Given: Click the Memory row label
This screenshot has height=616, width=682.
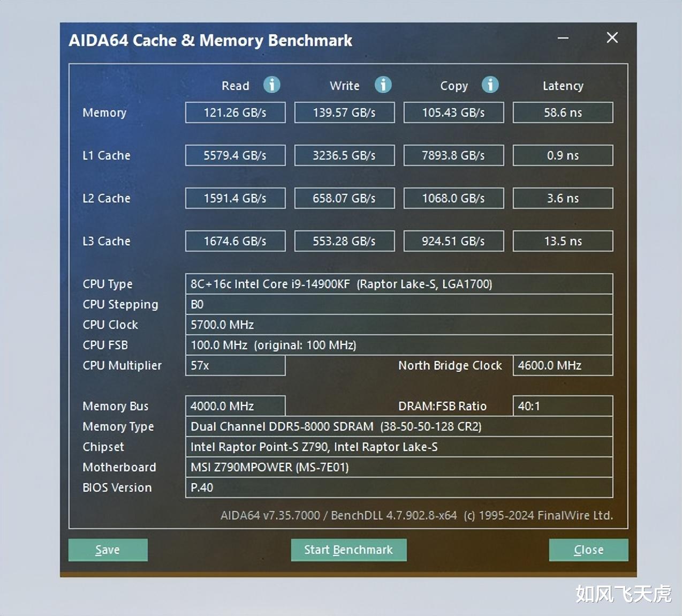Looking at the screenshot, I should 104,113.
